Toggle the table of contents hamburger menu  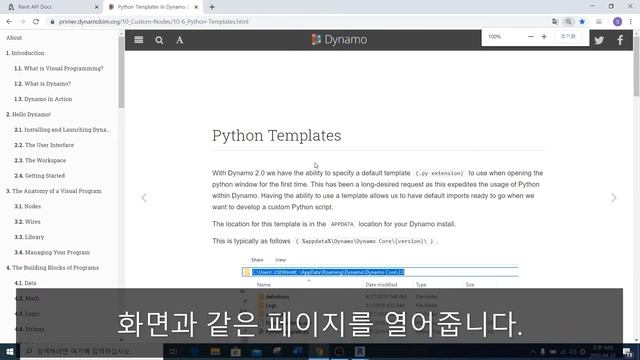click(139, 40)
